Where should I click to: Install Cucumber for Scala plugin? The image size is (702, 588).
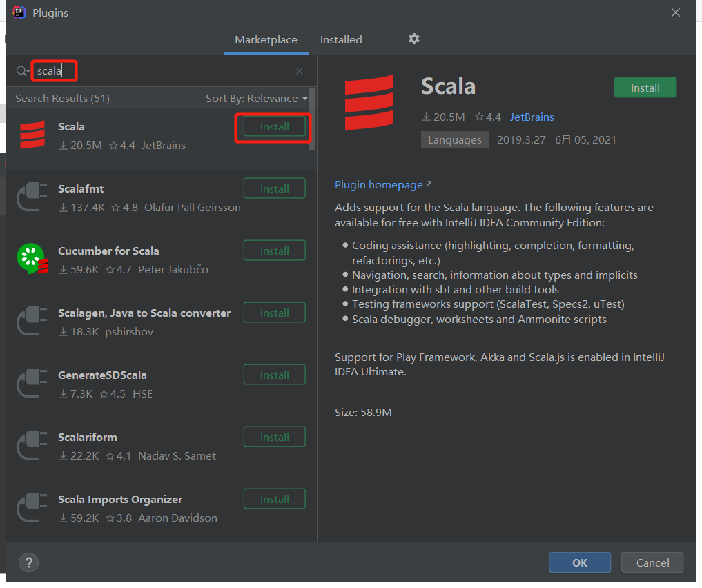275,251
